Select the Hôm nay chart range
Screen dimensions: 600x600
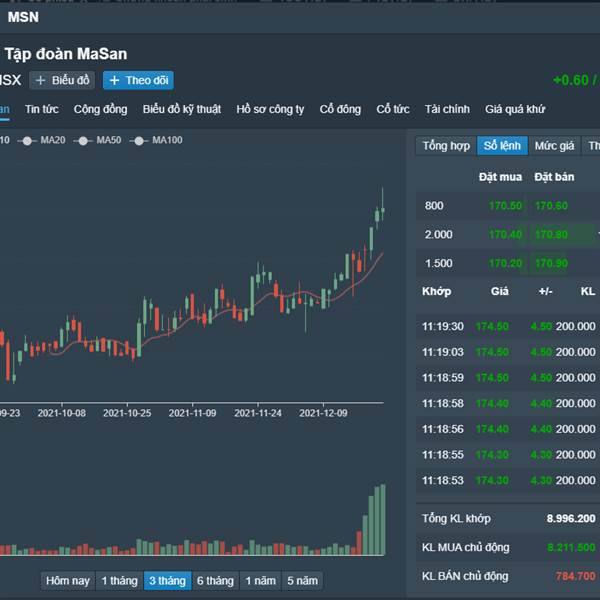(x=68, y=580)
